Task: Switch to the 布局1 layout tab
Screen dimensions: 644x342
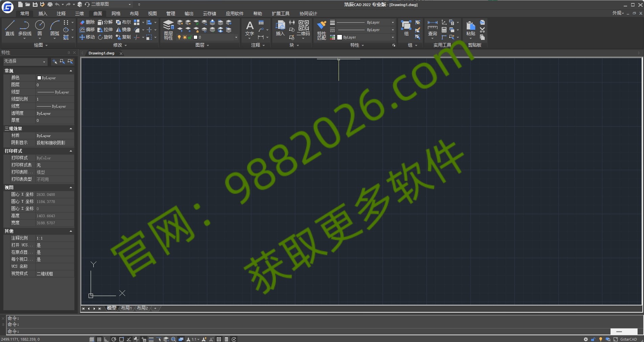Action: (127, 308)
